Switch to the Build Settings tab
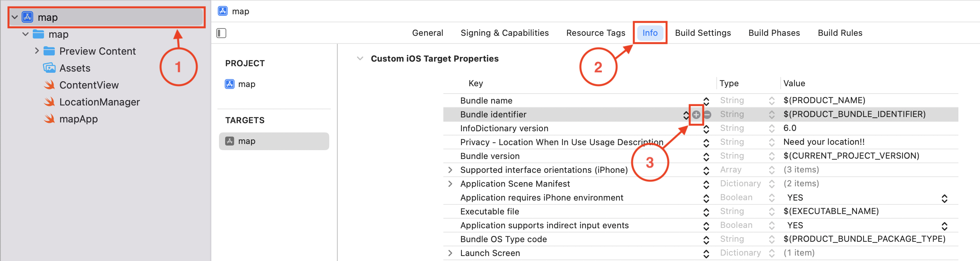The height and width of the screenshot is (261, 980). 702,33
